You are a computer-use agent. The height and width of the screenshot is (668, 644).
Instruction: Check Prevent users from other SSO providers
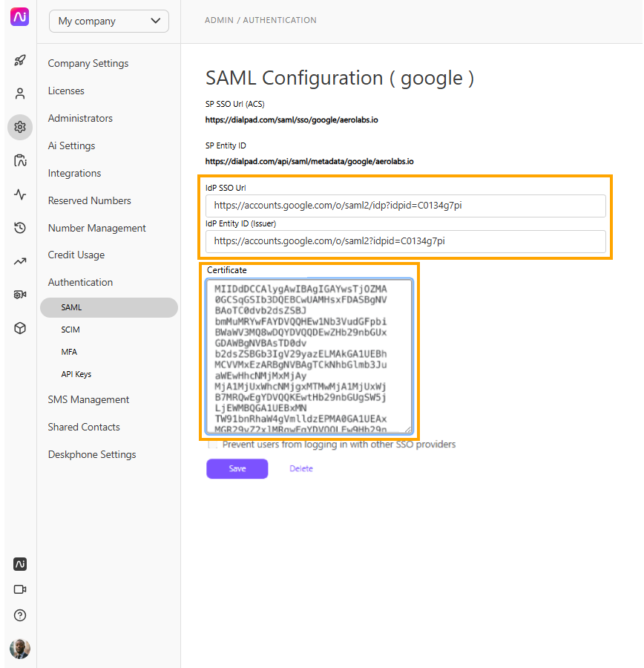[x=212, y=445]
